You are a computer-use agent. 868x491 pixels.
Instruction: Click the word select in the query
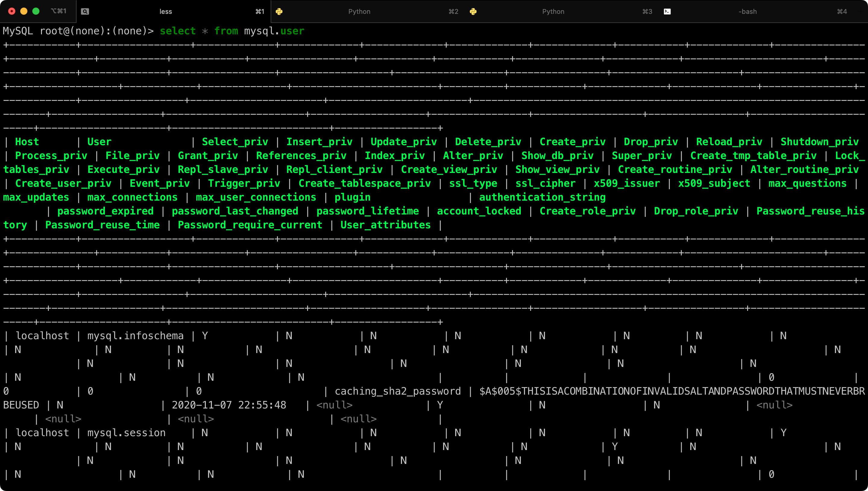[178, 31]
